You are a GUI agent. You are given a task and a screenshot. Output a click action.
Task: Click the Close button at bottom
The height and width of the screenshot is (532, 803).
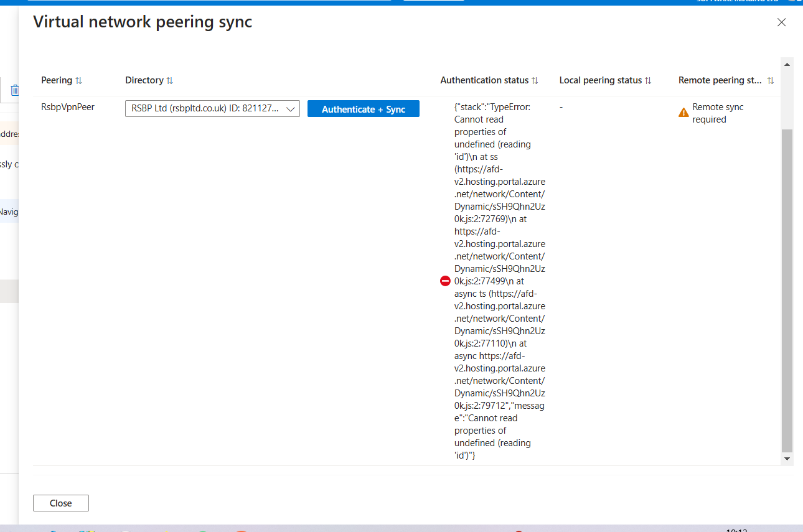click(61, 503)
